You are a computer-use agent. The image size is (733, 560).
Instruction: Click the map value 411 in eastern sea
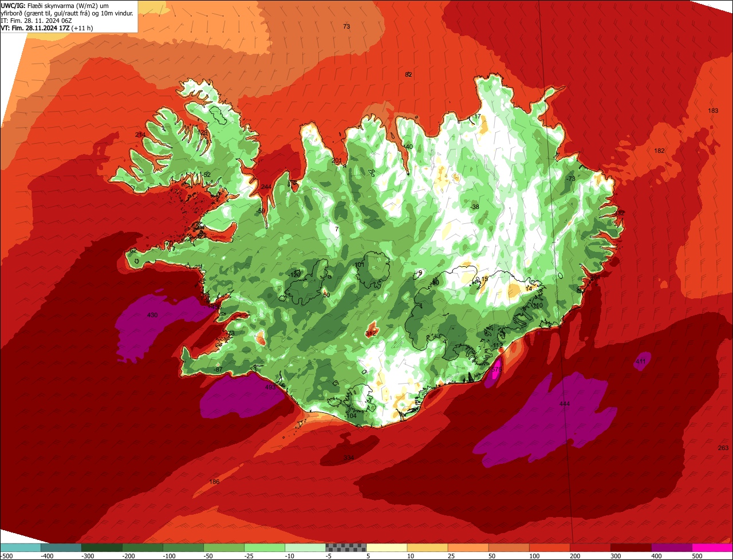(641, 361)
